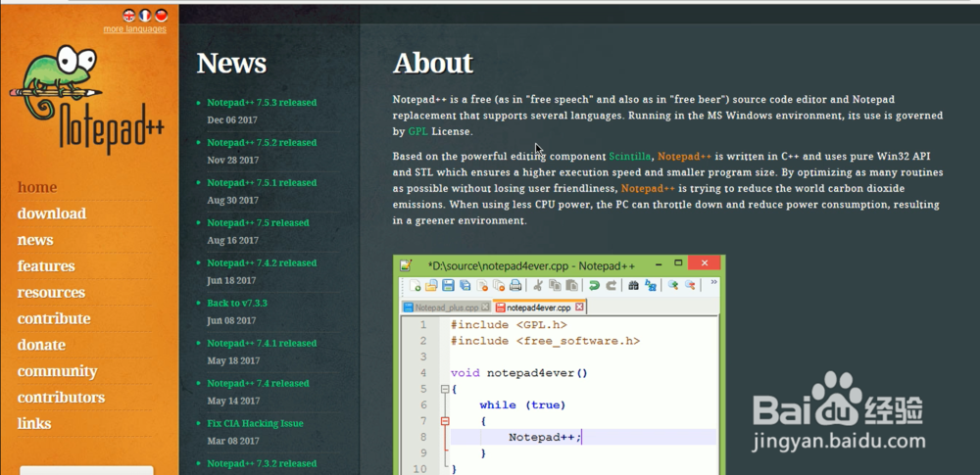Open Notepad++ 7.5.1 released news
This screenshot has width=980, height=475.
[x=262, y=182]
